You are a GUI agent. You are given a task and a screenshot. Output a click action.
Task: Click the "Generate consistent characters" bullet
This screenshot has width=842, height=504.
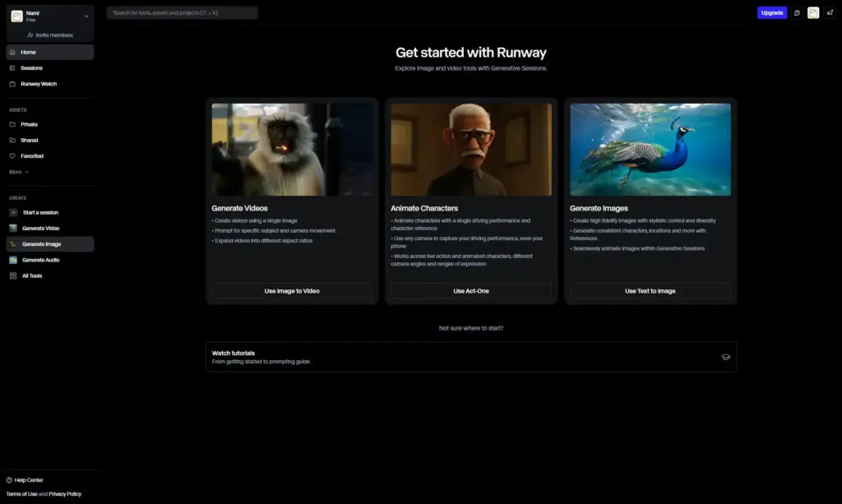pos(638,234)
